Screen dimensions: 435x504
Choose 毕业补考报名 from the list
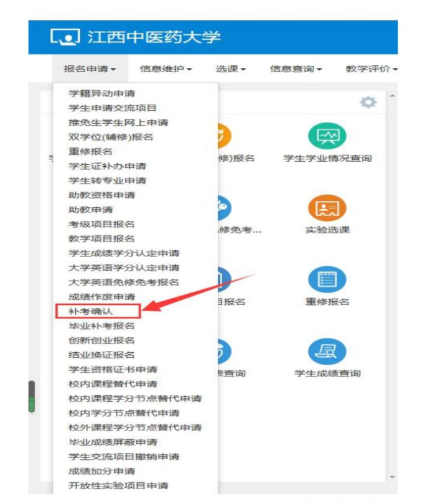[101, 326]
